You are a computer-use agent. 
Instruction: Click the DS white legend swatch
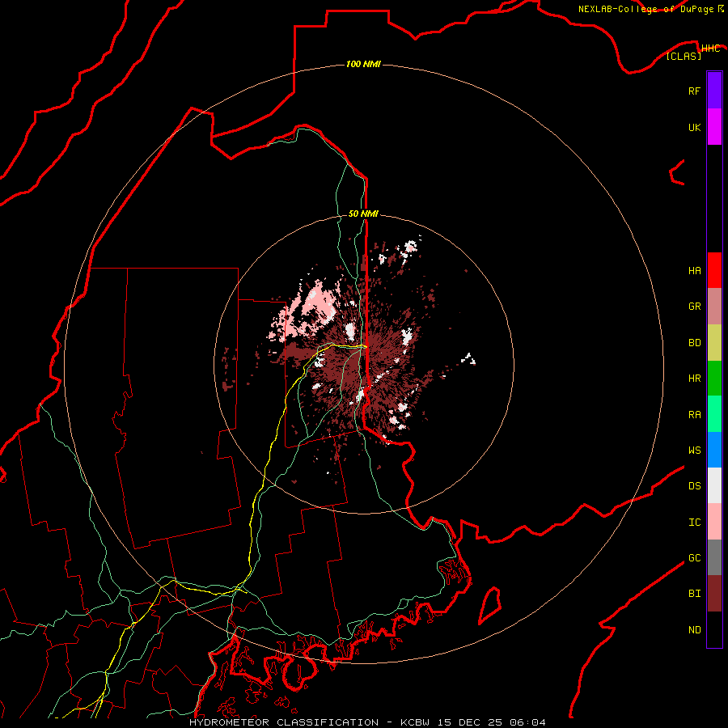click(714, 485)
